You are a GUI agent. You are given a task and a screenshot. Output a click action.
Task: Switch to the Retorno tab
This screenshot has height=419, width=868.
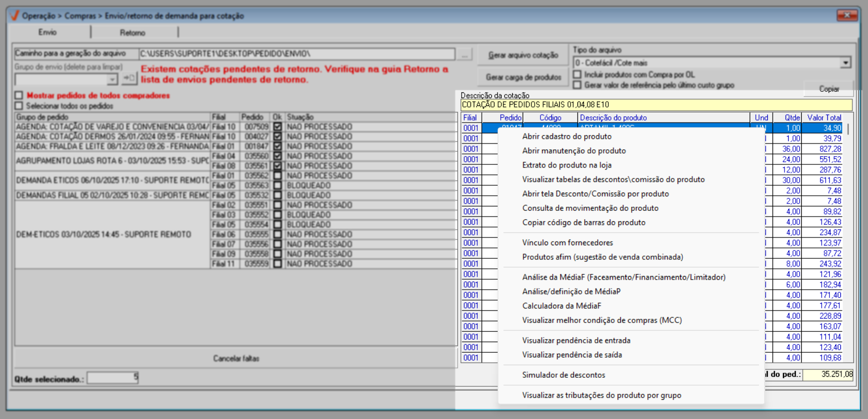[132, 33]
